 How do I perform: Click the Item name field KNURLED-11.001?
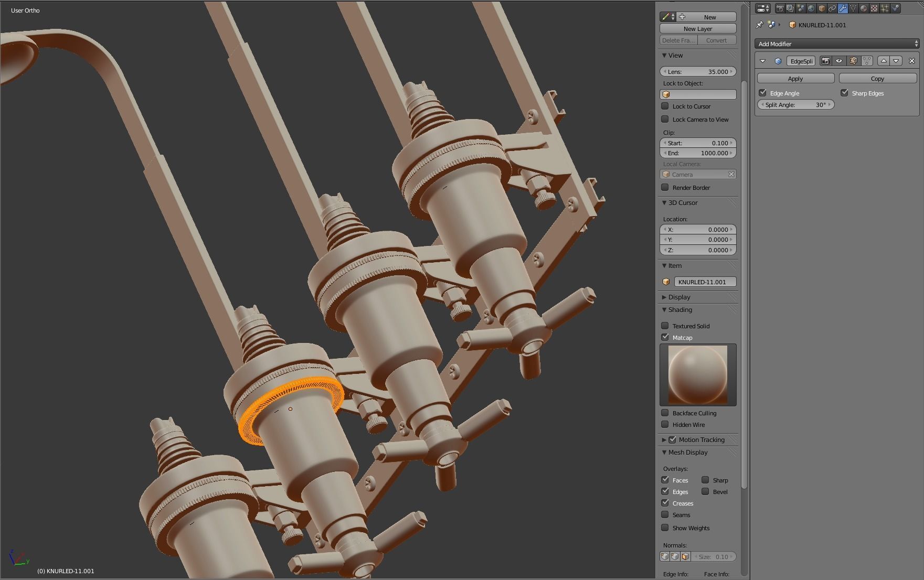tap(705, 282)
